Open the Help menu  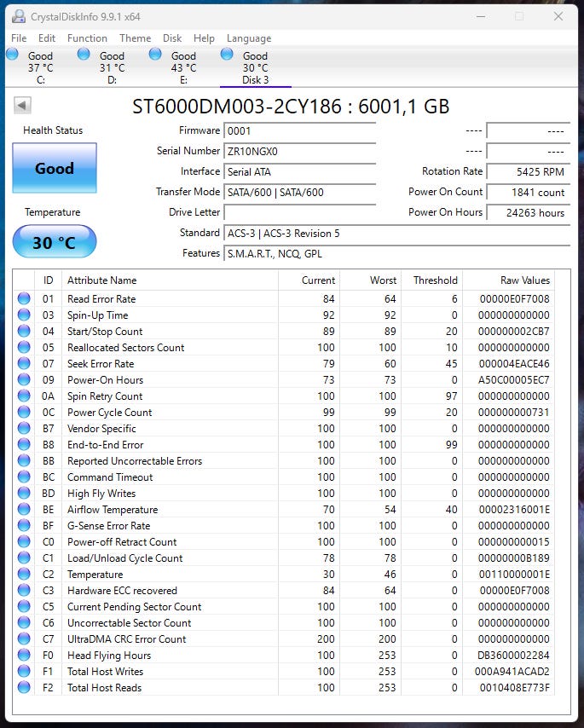(x=204, y=38)
